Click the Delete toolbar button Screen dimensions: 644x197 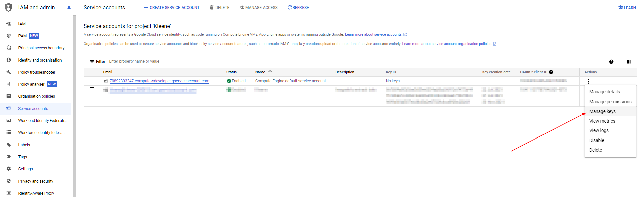219,8
